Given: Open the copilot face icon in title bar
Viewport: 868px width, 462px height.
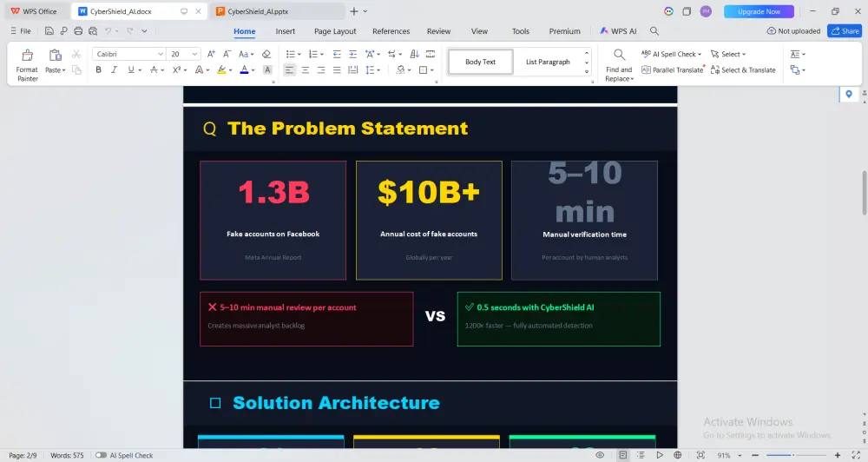Looking at the screenshot, I should [x=668, y=11].
